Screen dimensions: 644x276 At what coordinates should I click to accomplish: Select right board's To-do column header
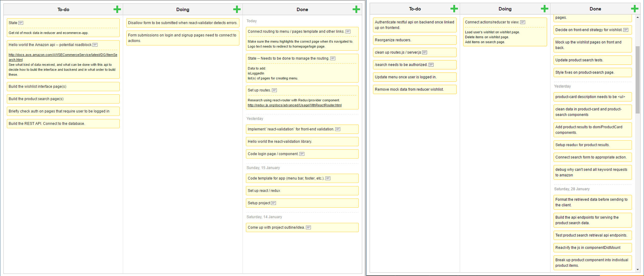tap(415, 9)
